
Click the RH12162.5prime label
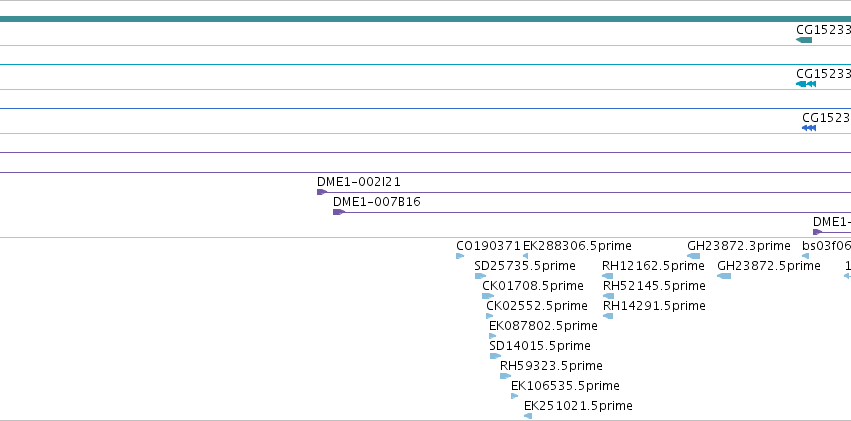(653, 266)
